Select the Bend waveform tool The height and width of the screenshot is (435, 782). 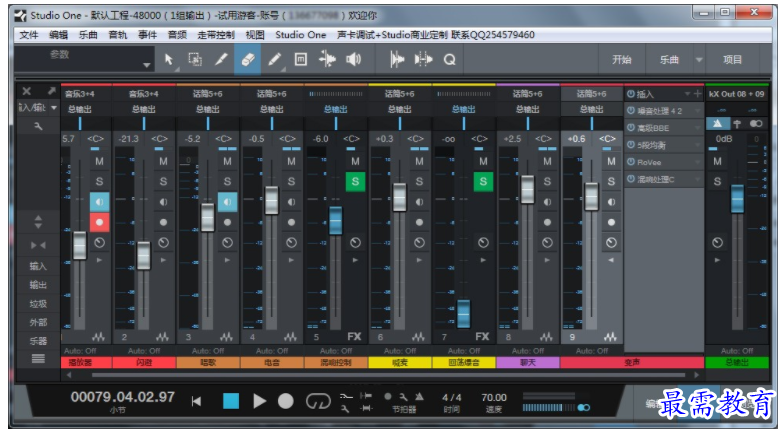(x=327, y=59)
